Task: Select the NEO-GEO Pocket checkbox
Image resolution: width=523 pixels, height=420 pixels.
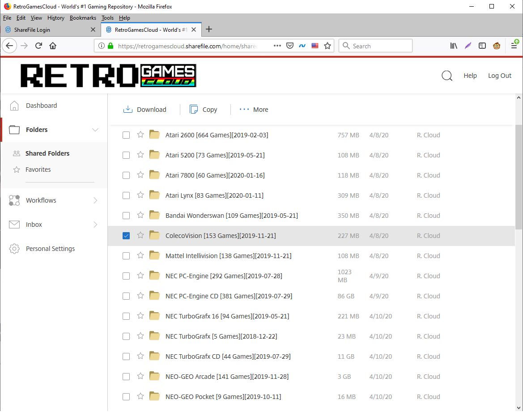Action: pos(126,397)
